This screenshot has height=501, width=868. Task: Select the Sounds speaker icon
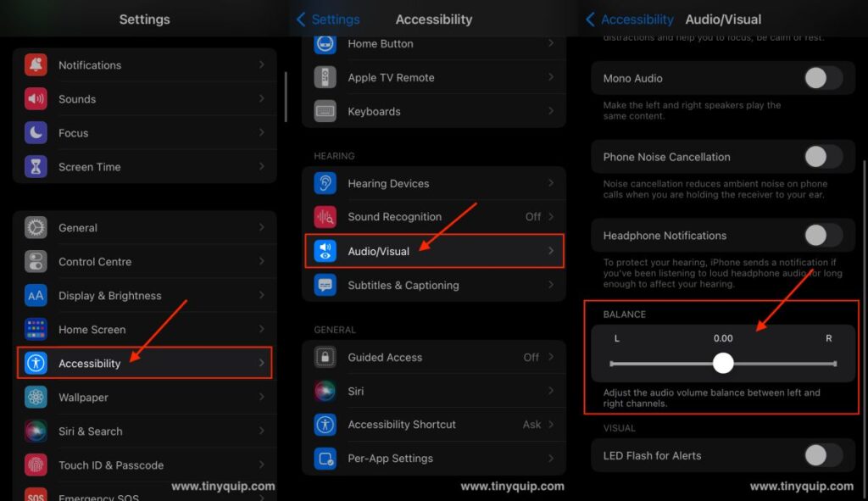click(34, 98)
